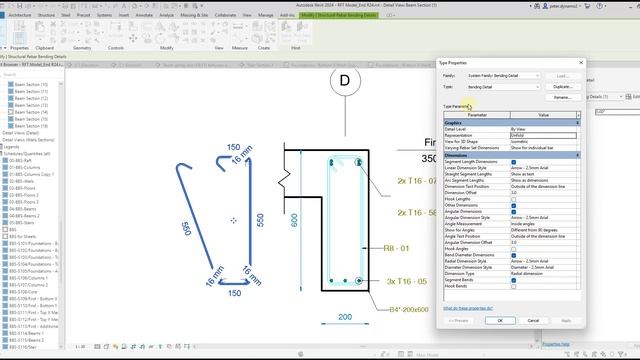Click the grid bubble D in the view

345,80
